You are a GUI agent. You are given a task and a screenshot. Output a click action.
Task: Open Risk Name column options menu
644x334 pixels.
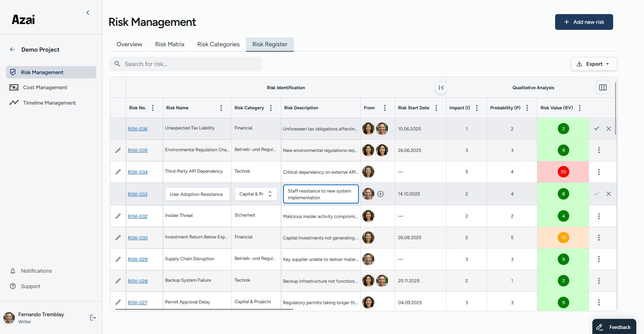click(x=221, y=108)
